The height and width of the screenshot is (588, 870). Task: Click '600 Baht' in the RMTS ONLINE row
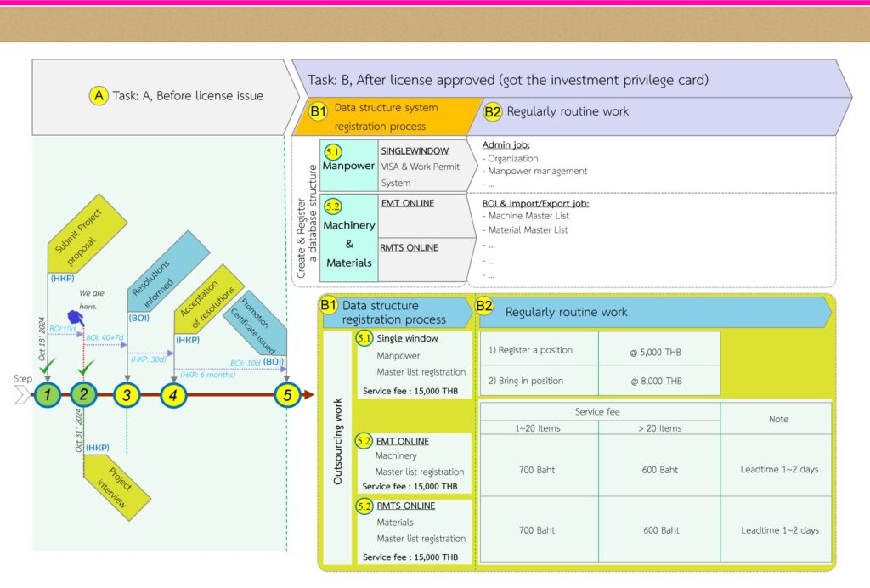661,530
